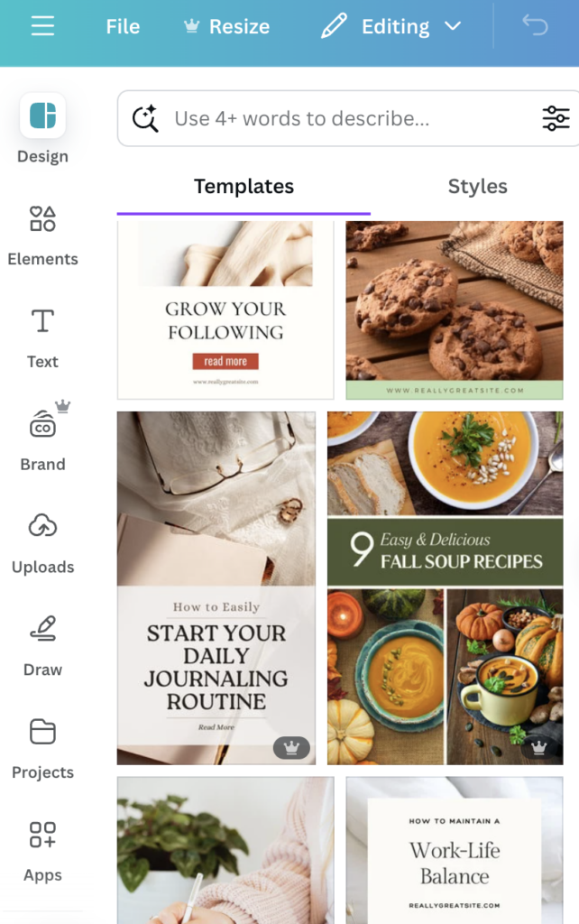This screenshot has width=579, height=924.
Task: Open the Design panel icon
Action: coord(42,115)
